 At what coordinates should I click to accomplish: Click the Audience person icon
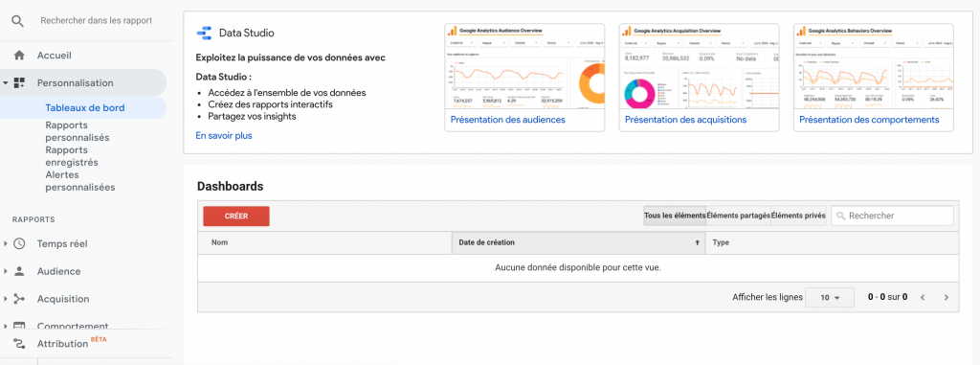19,271
